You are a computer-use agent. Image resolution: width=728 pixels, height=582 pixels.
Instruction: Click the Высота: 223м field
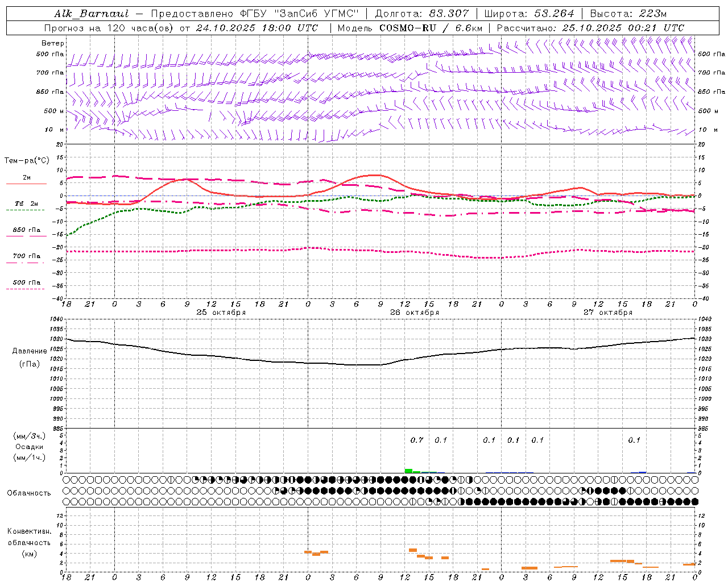click(628, 14)
